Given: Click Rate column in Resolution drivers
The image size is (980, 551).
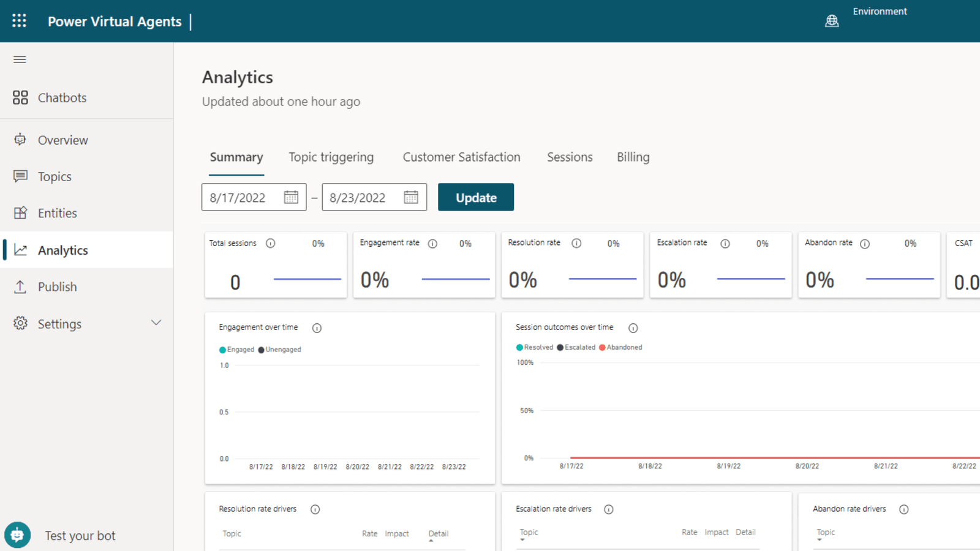Looking at the screenshot, I should pyautogui.click(x=369, y=534).
